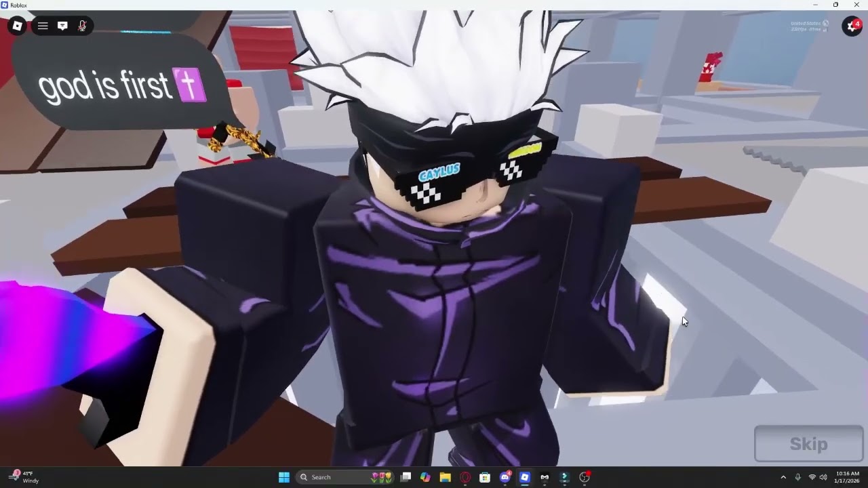Open File Explorer from the taskbar
This screenshot has width=868, height=488.
[x=446, y=477]
